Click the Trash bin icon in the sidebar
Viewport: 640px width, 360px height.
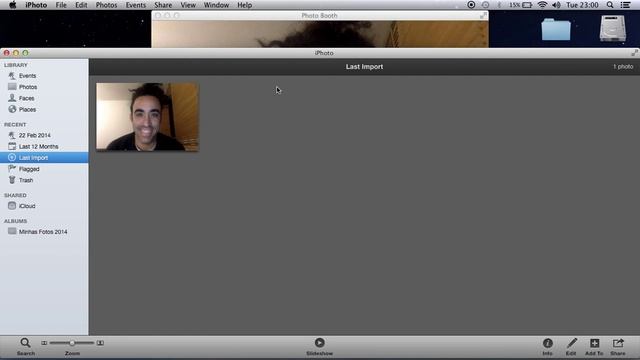12,180
